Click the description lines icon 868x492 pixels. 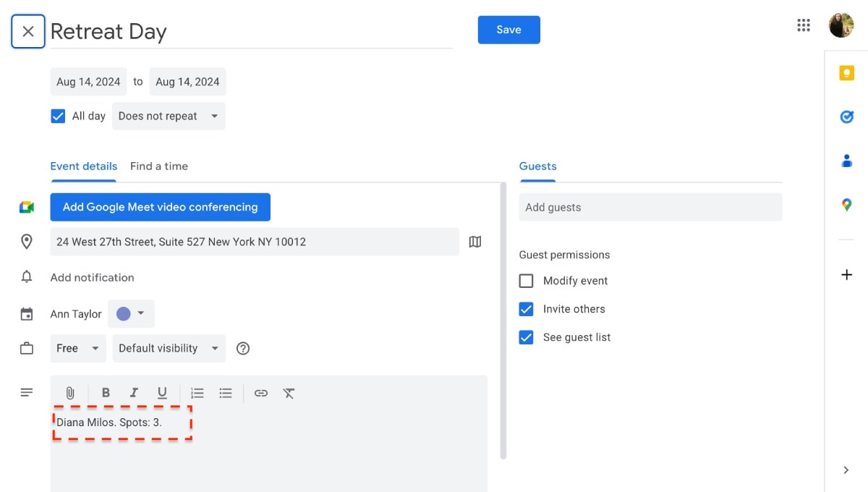point(27,393)
